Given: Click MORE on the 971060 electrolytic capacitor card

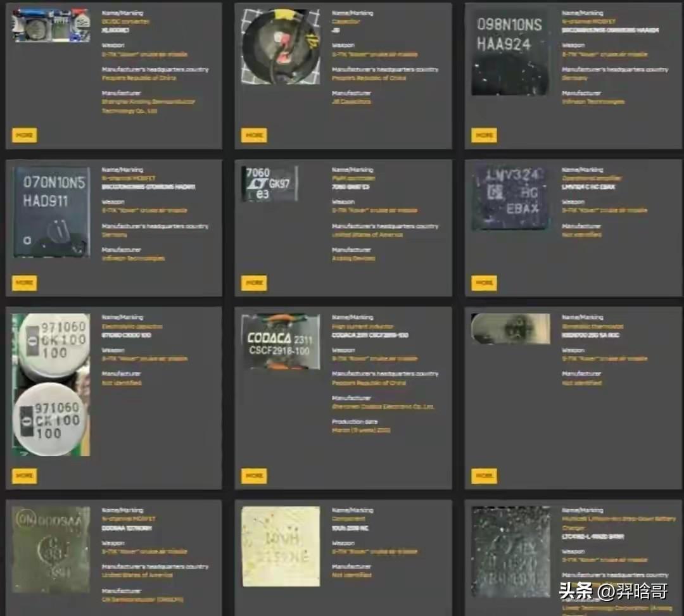Looking at the screenshot, I should [25, 475].
